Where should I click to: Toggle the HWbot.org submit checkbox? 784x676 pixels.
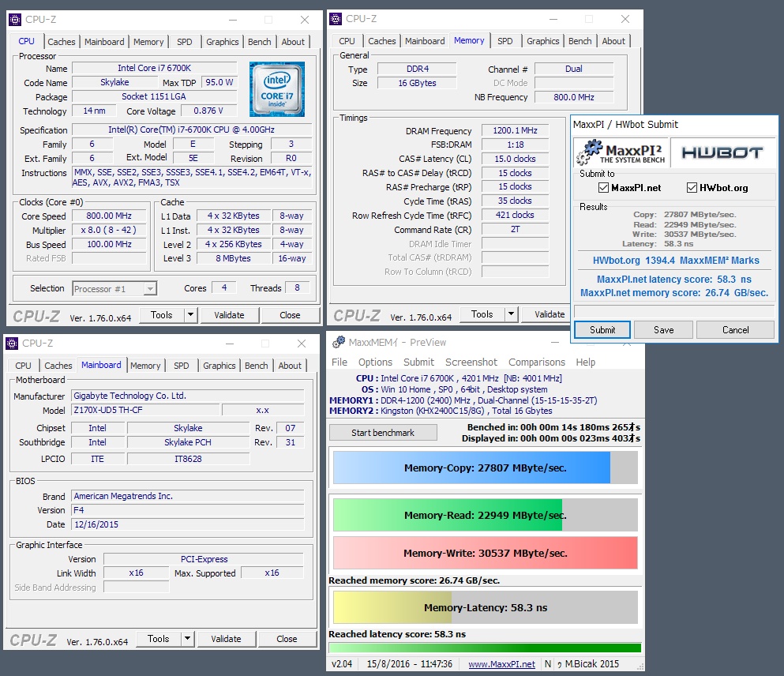(692, 187)
